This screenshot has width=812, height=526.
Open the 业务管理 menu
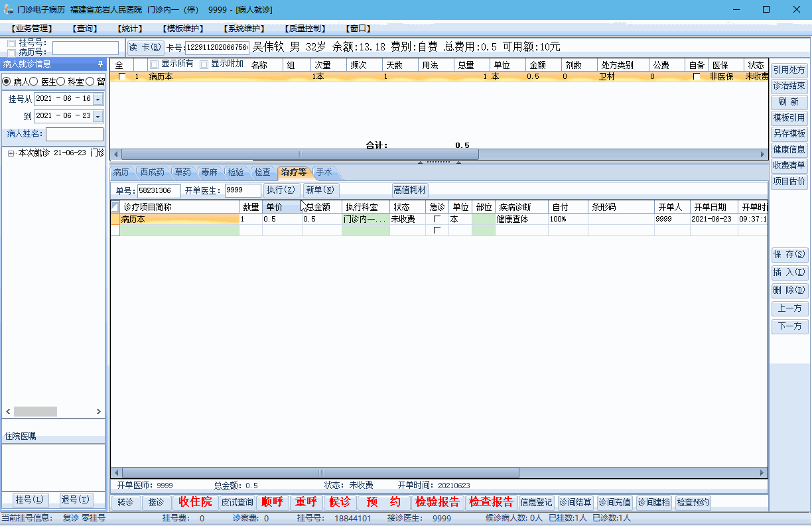(32, 29)
